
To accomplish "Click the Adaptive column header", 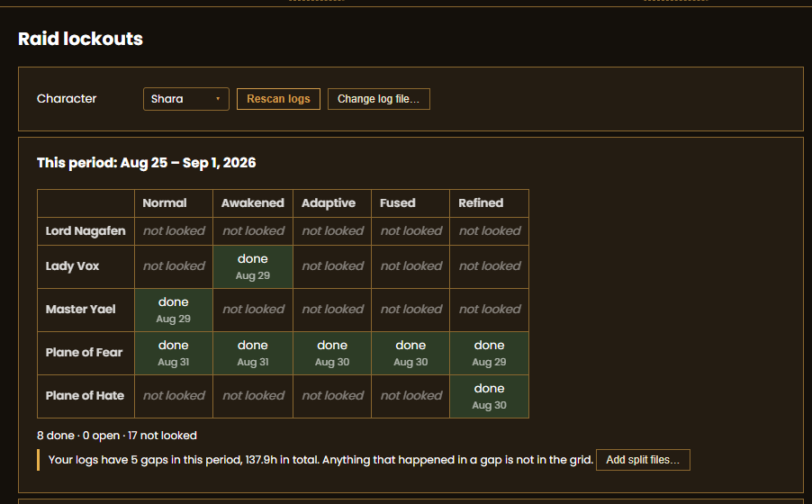I will (x=332, y=203).
